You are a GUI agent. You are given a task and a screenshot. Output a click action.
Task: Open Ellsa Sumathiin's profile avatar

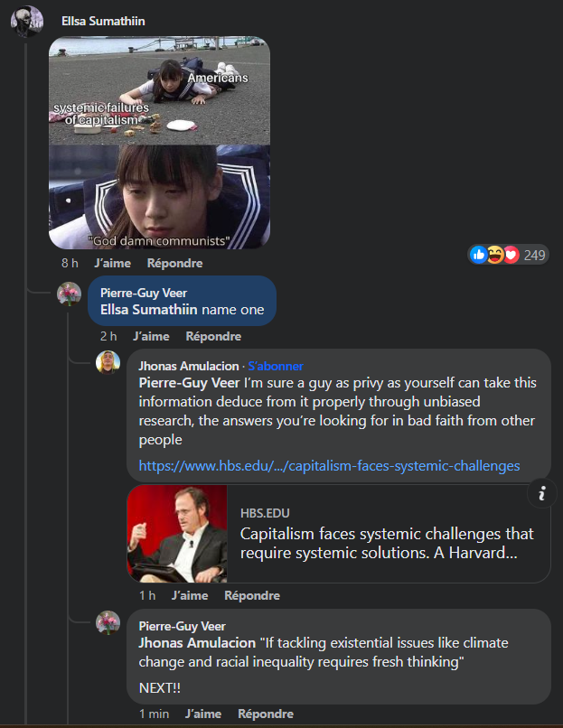point(27,21)
